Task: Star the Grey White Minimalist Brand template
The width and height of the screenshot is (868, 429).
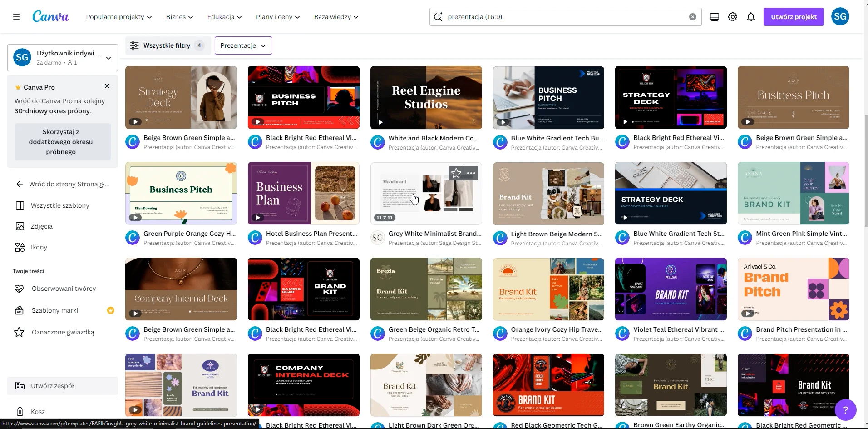Action: tap(456, 173)
